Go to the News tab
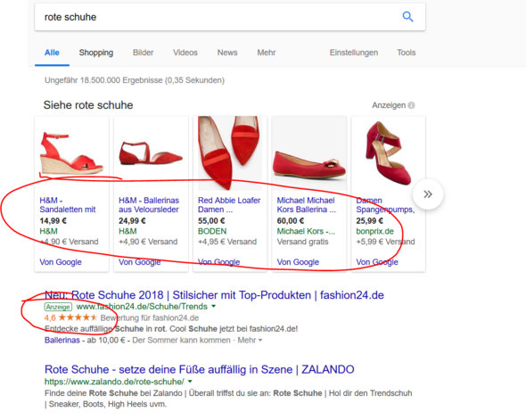 pyautogui.click(x=227, y=53)
